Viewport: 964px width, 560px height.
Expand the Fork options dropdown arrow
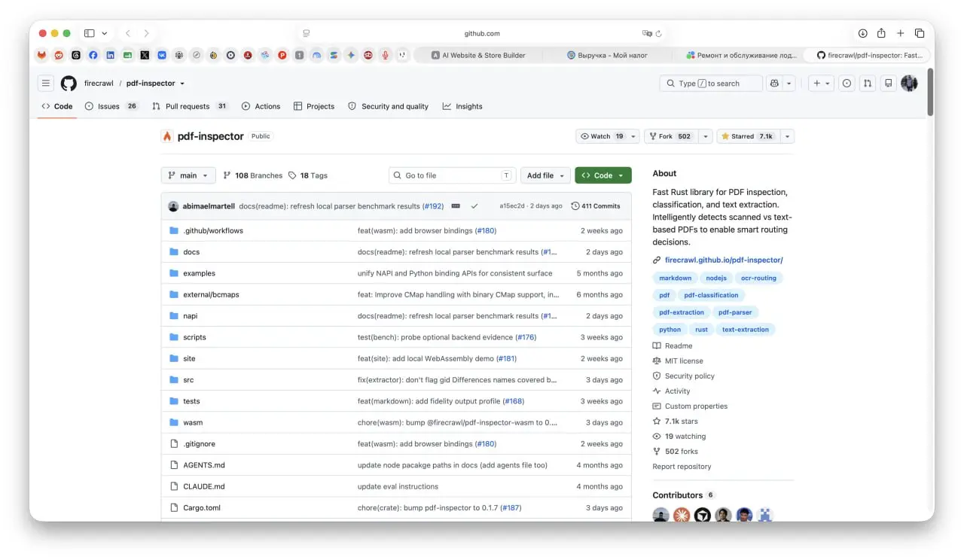tap(705, 136)
